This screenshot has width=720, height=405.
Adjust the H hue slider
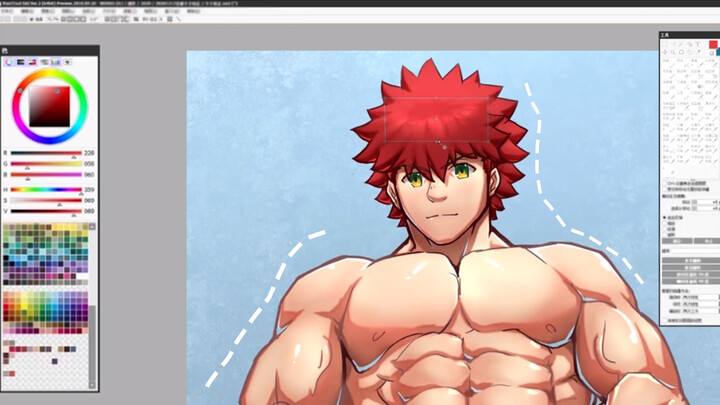[x=46, y=190]
